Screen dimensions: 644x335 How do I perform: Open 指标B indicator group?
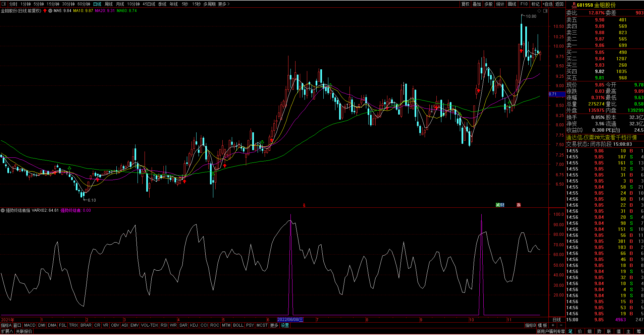coord(530,325)
